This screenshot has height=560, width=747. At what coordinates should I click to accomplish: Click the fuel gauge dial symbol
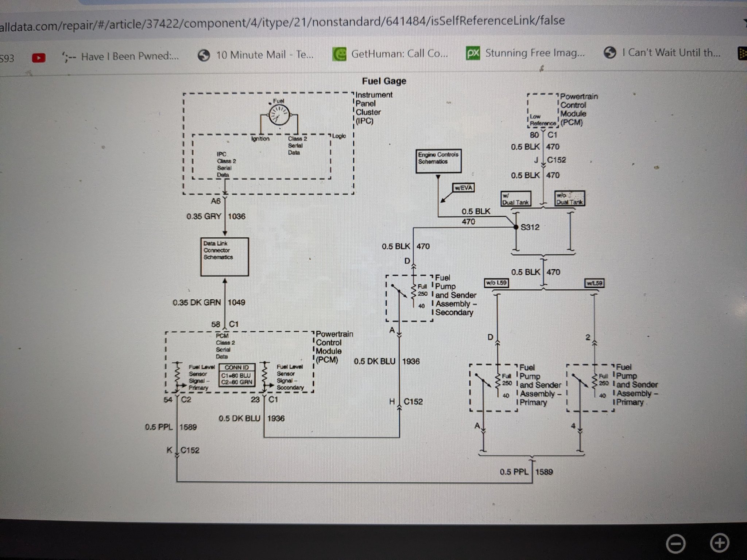[279, 115]
